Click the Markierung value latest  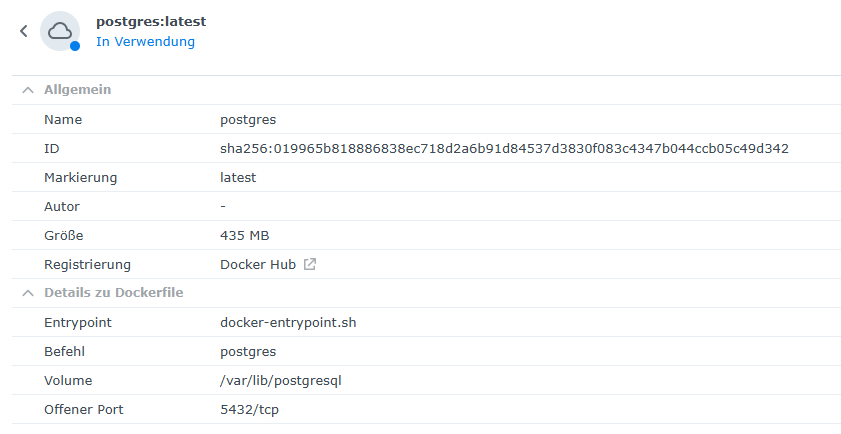tap(238, 177)
